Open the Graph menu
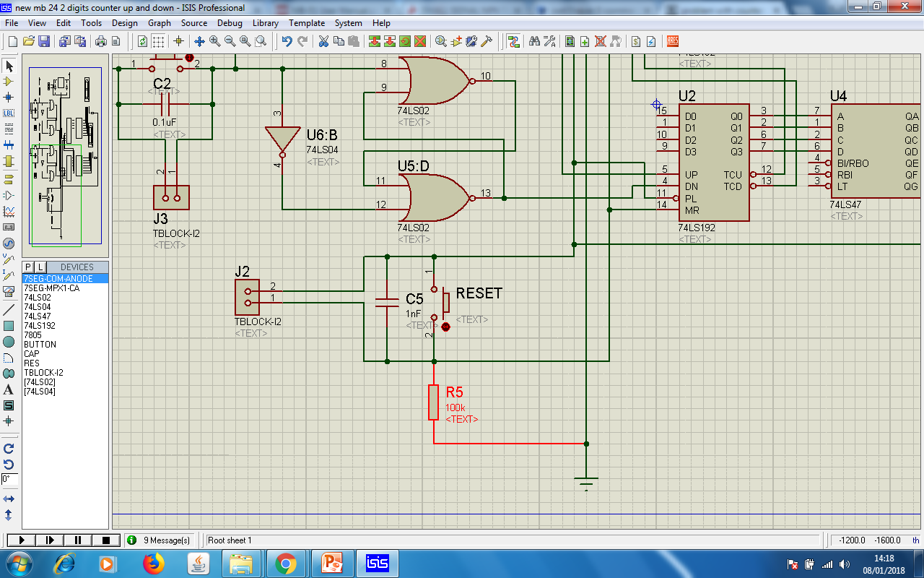This screenshot has width=924, height=578. pyautogui.click(x=160, y=23)
